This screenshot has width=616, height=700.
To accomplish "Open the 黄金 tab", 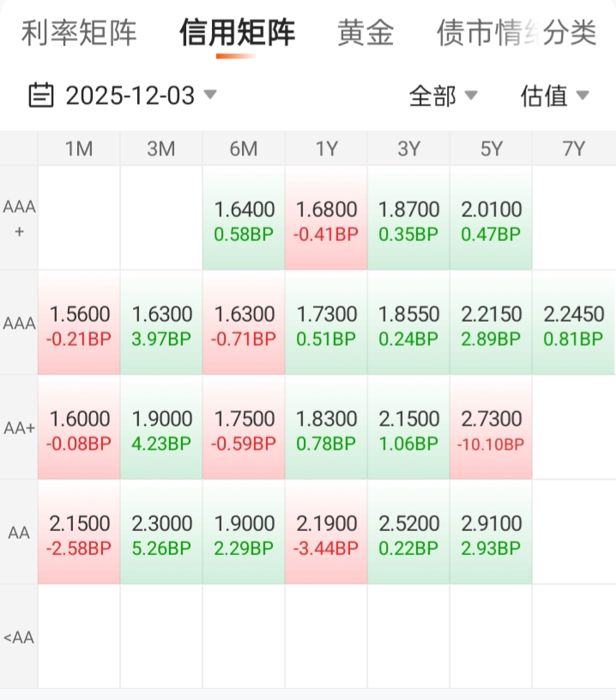I will [x=365, y=33].
